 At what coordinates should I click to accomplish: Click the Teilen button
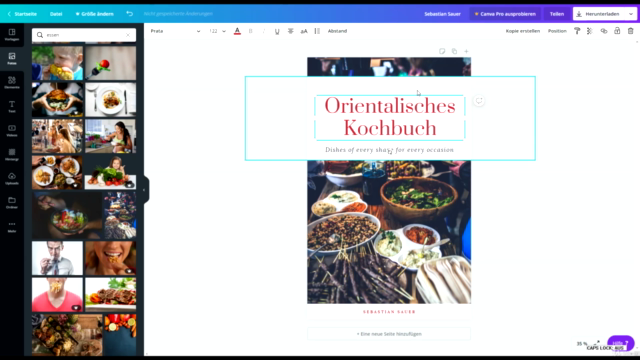point(557,14)
